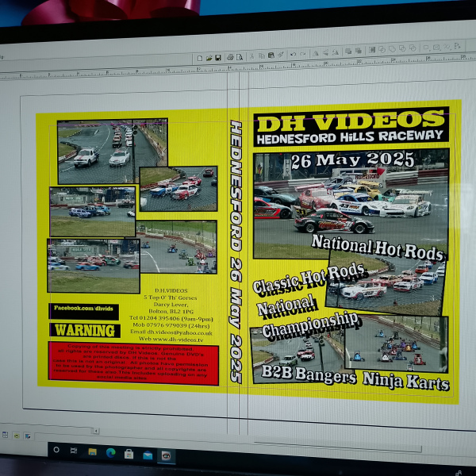Open File Explorer from the taskbar

pyautogui.click(x=92, y=451)
